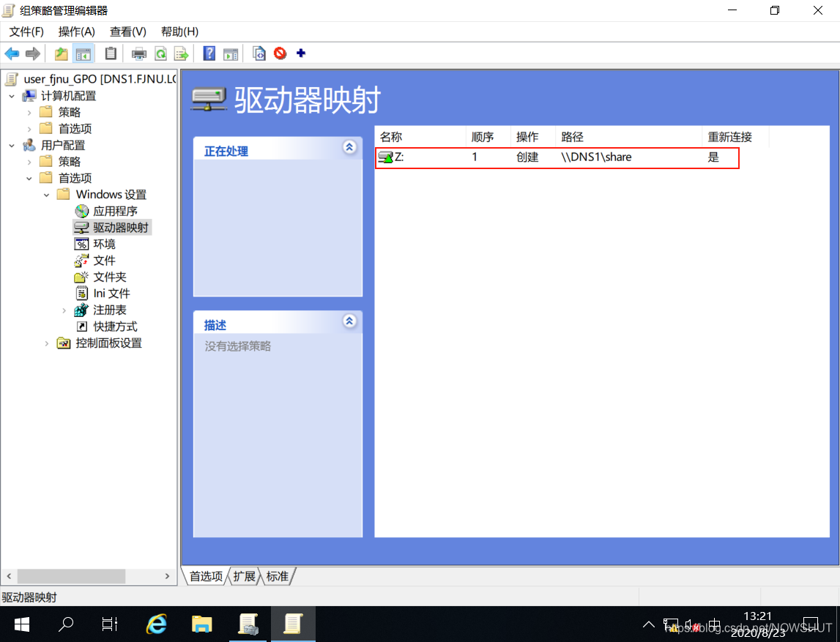Click the red disable policy icon

tap(280, 53)
